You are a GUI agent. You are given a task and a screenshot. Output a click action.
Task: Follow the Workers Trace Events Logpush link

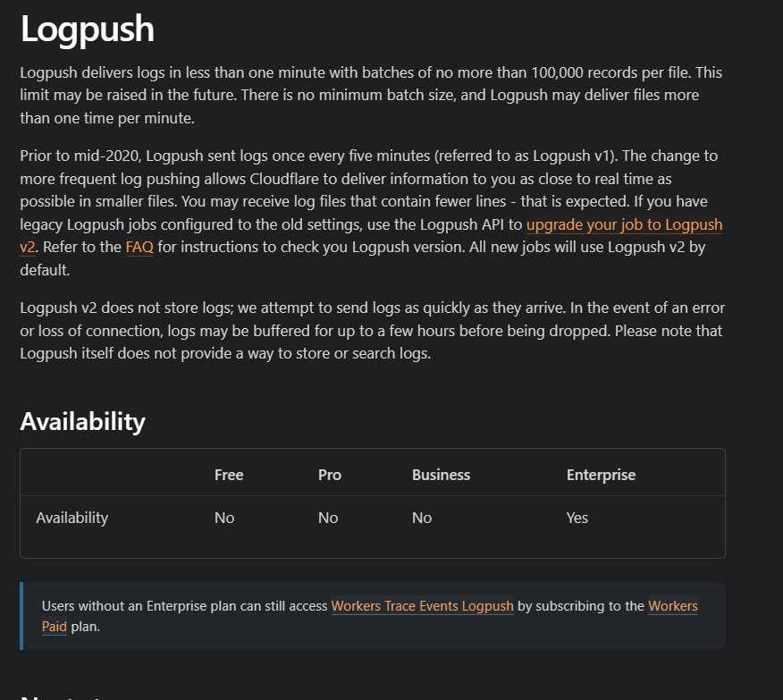point(422,606)
